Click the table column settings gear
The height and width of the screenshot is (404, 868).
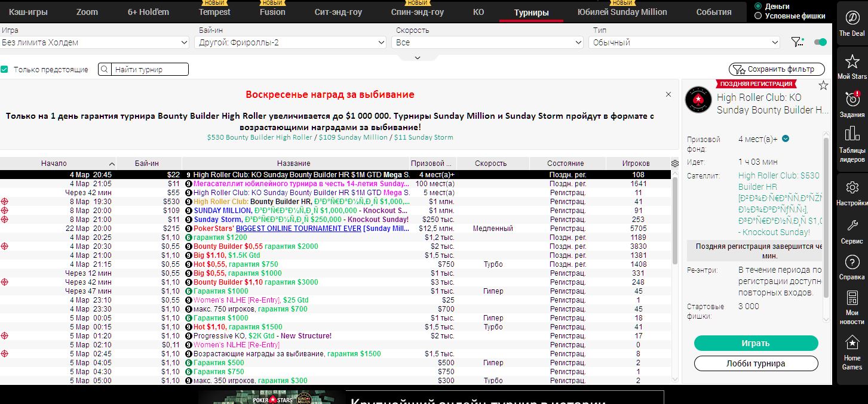(675, 163)
